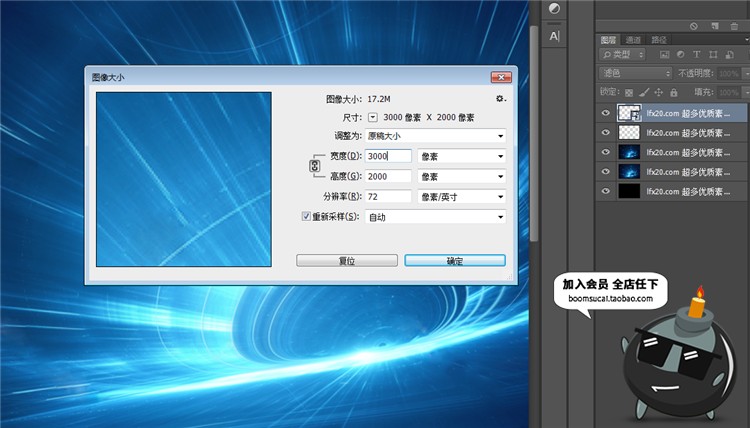The height and width of the screenshot is (428, 750).
Task: Switch to the 路径 paths tab
Action: pyautogui.click(x=659, y=39)
